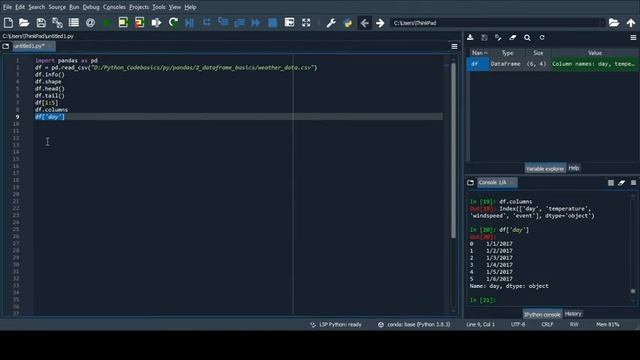Image resolution: width=640 pixels, height=360 pixels.
Task: Maximize the current pane
Action: click(289, 23)
